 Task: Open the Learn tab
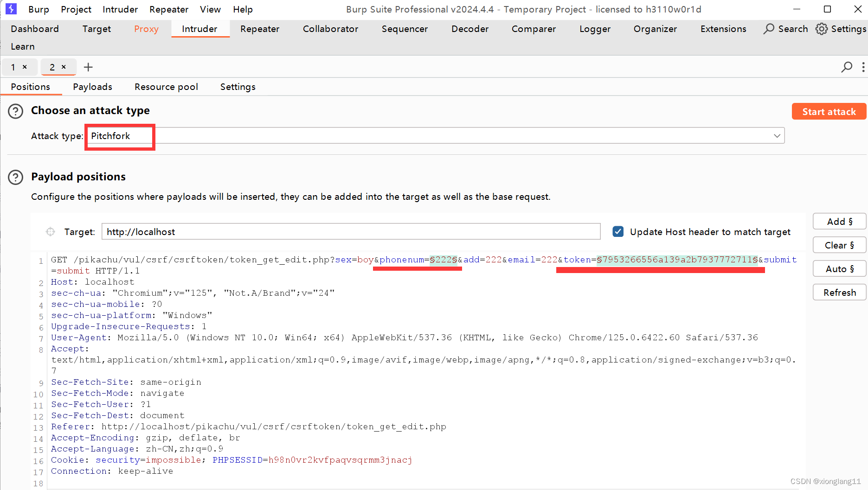click(x=23, y=46)
